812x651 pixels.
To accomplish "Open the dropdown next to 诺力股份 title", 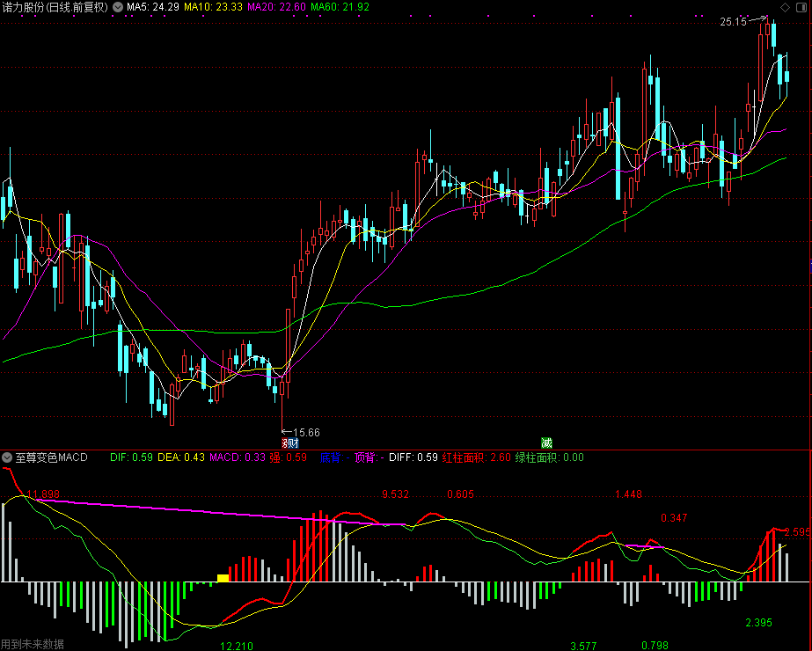I will tap(118, 7).
